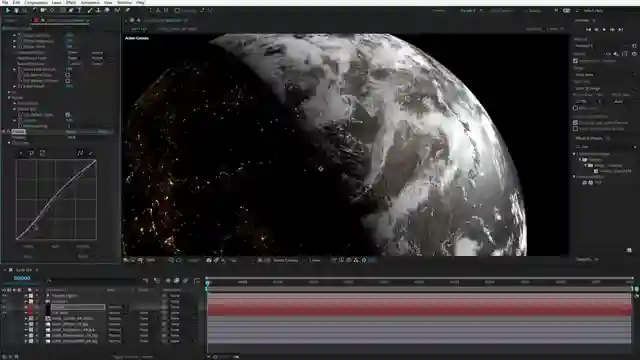Step forward one frame in Preview panel

click(612, 29)
